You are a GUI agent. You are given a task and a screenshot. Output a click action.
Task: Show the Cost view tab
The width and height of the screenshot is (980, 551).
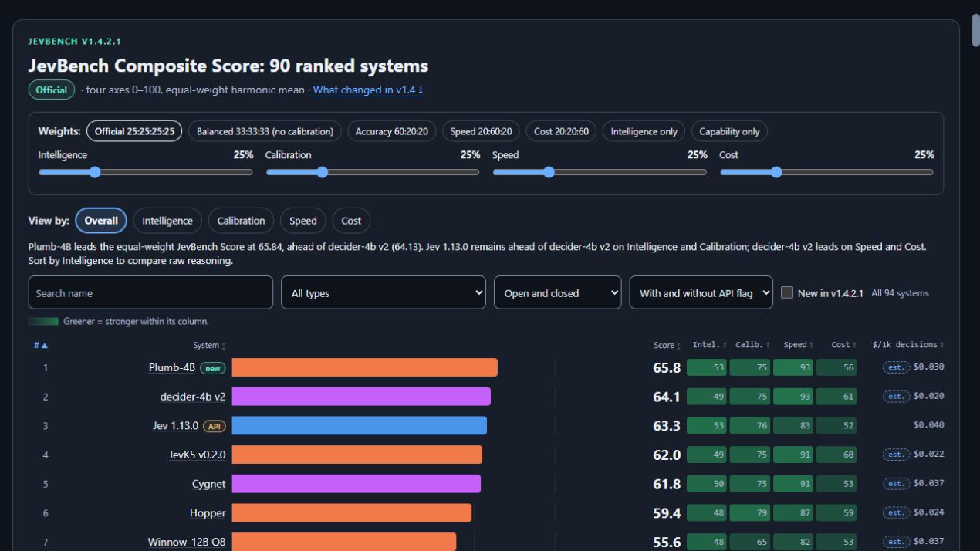click(351, 221)
